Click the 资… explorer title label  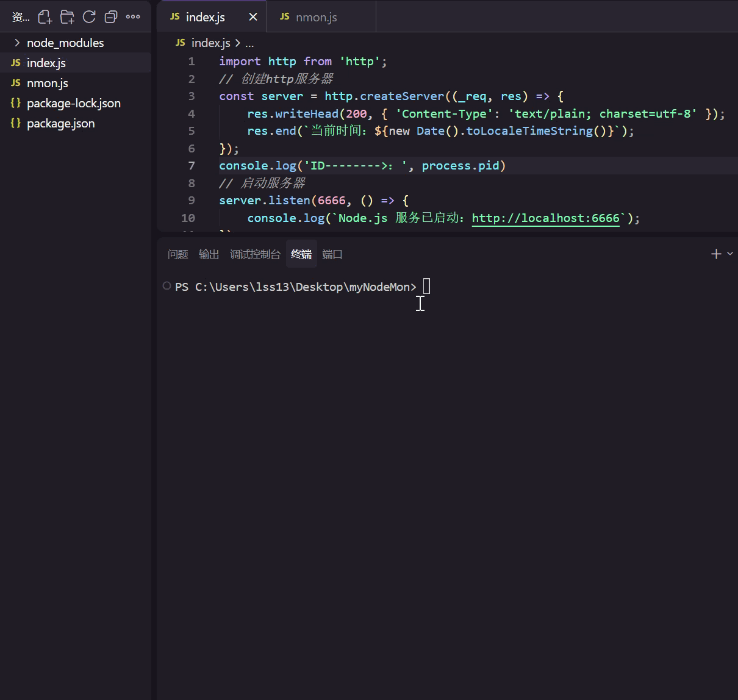coord(21,17)
